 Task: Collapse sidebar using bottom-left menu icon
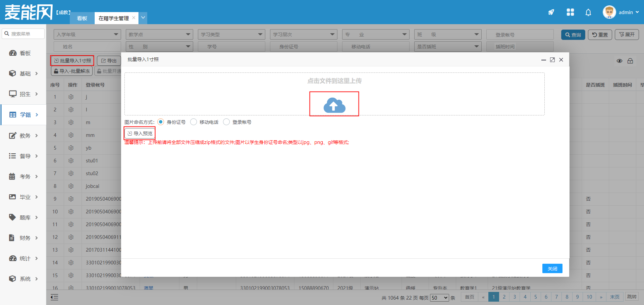[54, 297]
